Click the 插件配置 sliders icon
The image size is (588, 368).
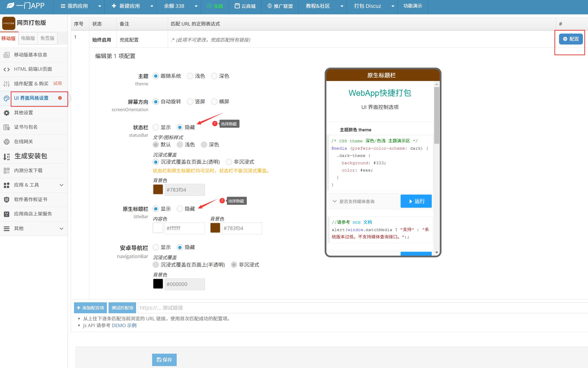[7, 84]
